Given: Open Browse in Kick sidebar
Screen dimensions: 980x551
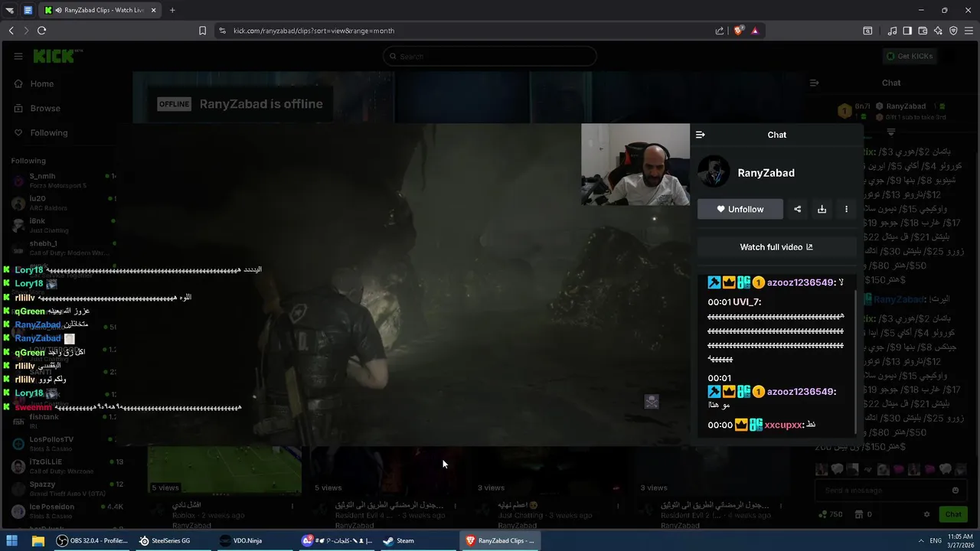Looking at the screenshot, I should click(x=45, y=108).
